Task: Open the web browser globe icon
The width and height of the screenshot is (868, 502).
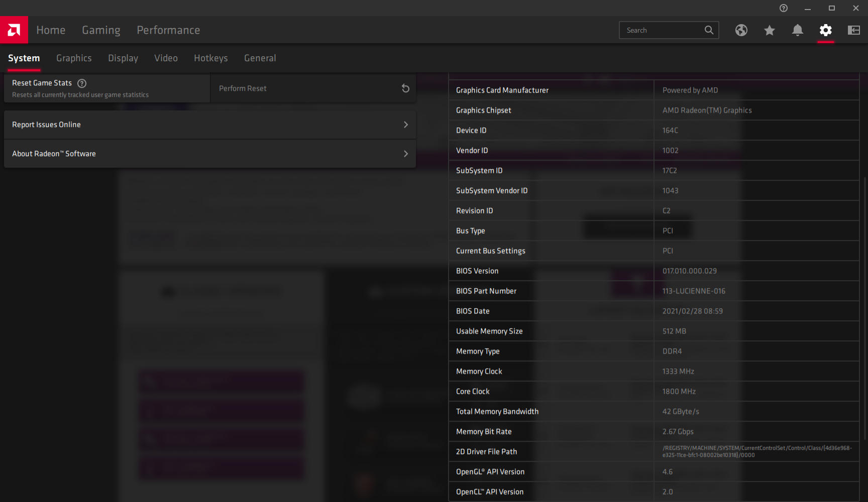Action: click(x=741, y=30)
